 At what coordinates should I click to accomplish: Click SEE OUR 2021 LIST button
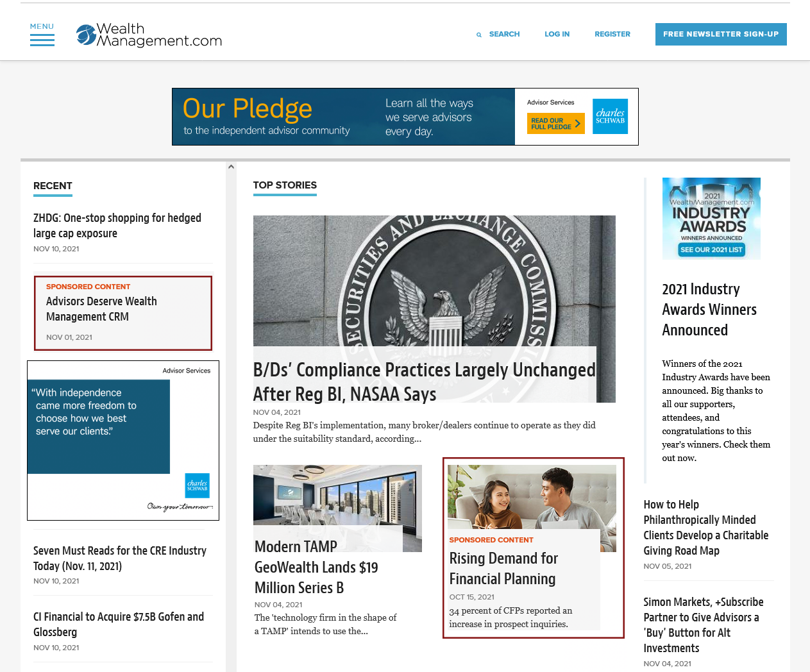click(711, 249)
